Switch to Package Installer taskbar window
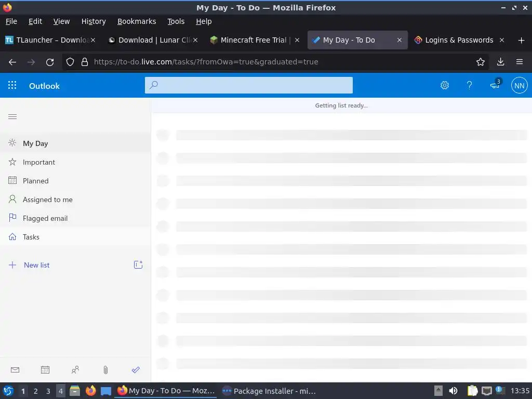 [x=269, y=391]
